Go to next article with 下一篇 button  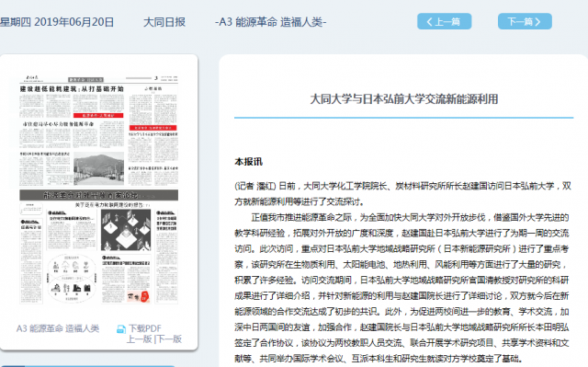tap(525, 21)
